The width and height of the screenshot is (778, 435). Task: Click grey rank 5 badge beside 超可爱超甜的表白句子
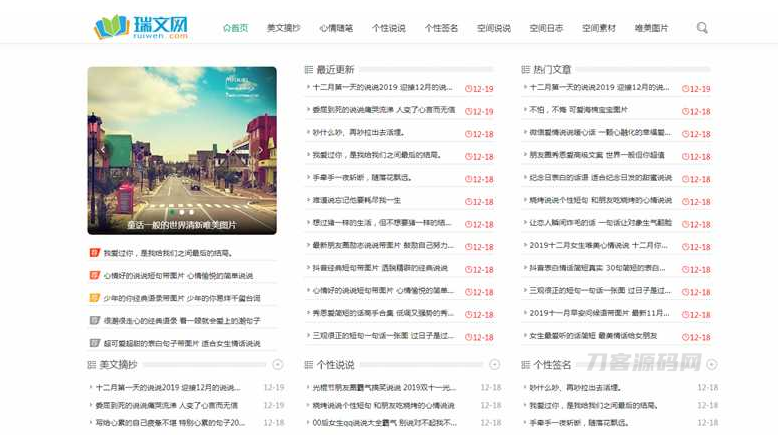pos(95,343)
